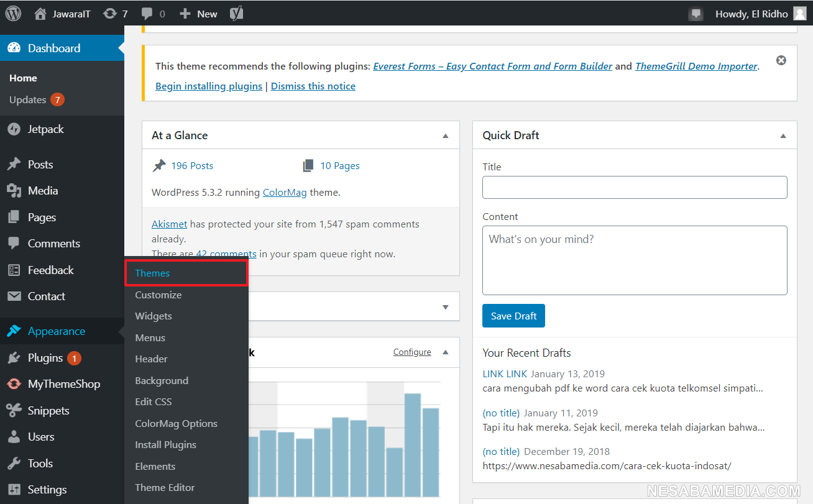Image resolution: width=813 pixels, height=504 pixels.
Task: Click the Plugins update badge showing 1
Action: (x=73, y=359)
